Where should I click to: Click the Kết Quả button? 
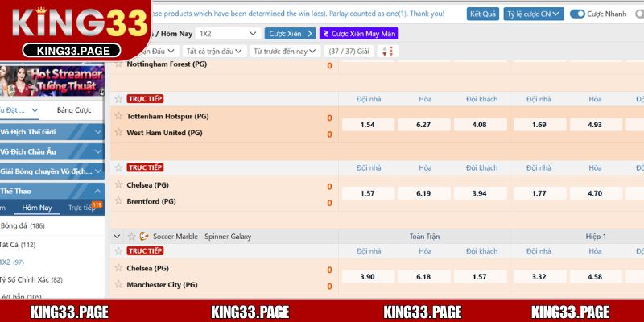coord(482,14)
